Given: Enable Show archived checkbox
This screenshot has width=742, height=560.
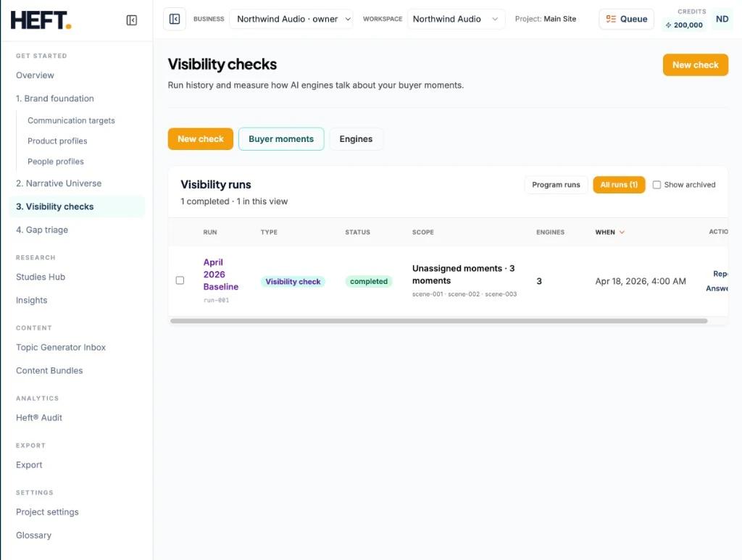Looking at the screenshot, I should tap(656, 185).
